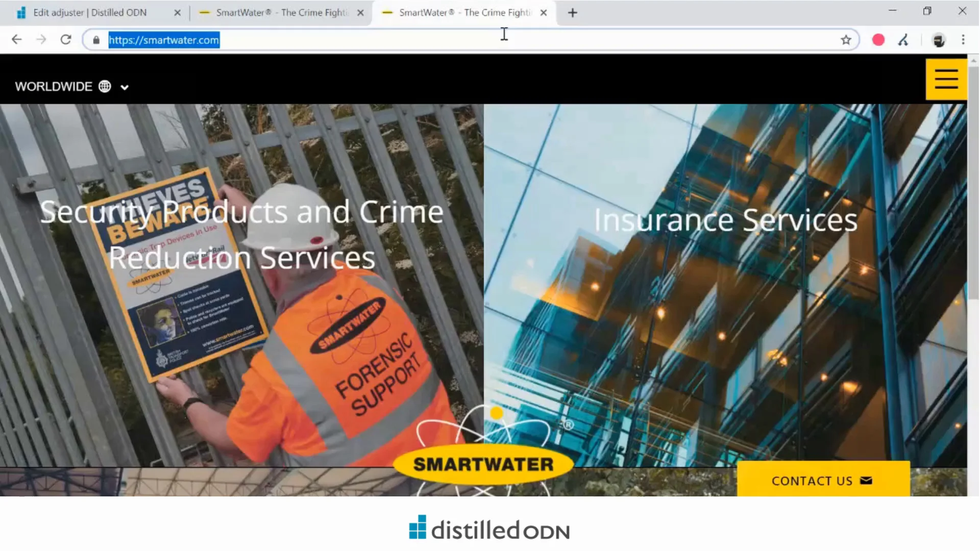Click the globe icon beside WORLDWIDE
Image resolution: width=980 pixels, height=551 pixels.
105,86
